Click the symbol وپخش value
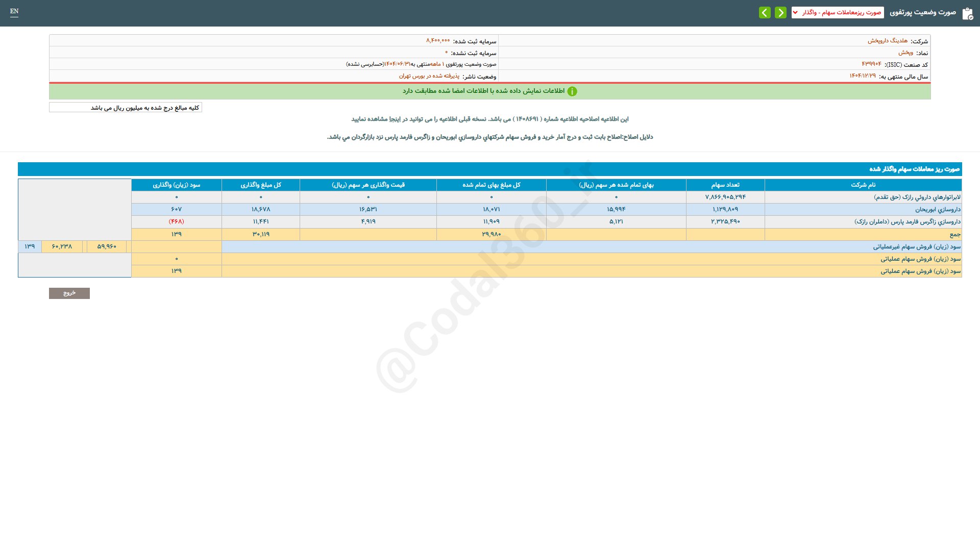The width and height of the screenshot is (980, 551). [x=905, y=53]
